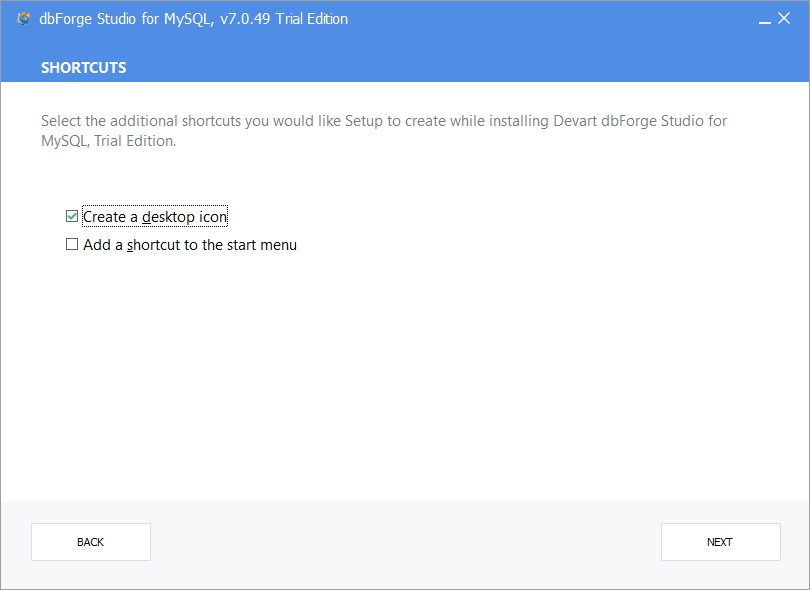The height and width of the screenshot is (590, 810).
Task: Click the dbForge logo in the title bar
Action: point(24,19)
